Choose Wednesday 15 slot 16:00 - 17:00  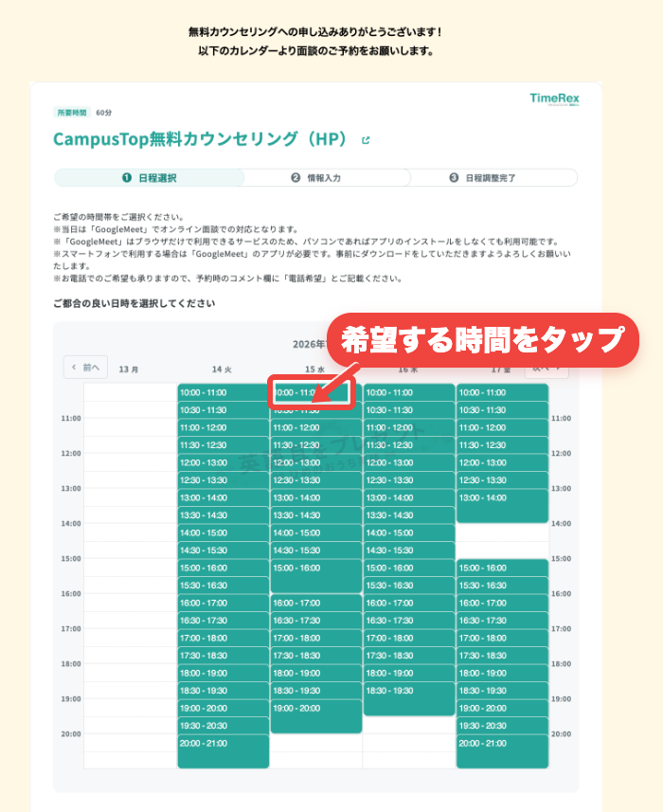pyautogui.click(x=316, y=604)
